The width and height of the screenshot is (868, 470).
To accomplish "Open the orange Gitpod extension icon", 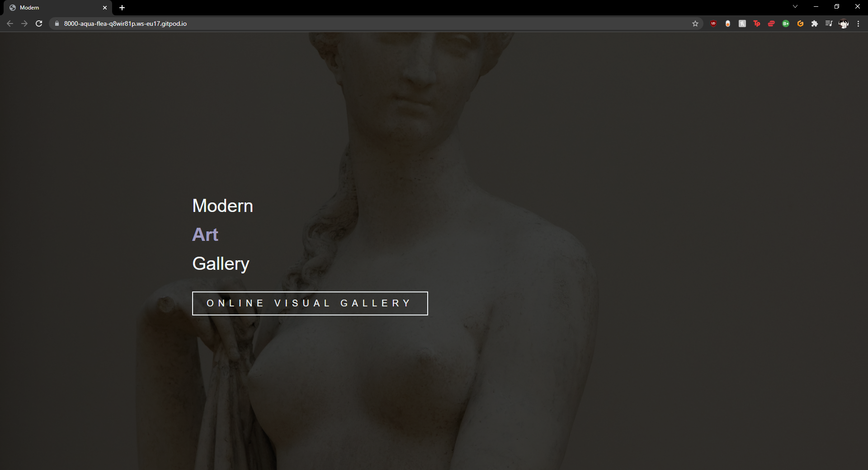I will click(x=800, y=23).
